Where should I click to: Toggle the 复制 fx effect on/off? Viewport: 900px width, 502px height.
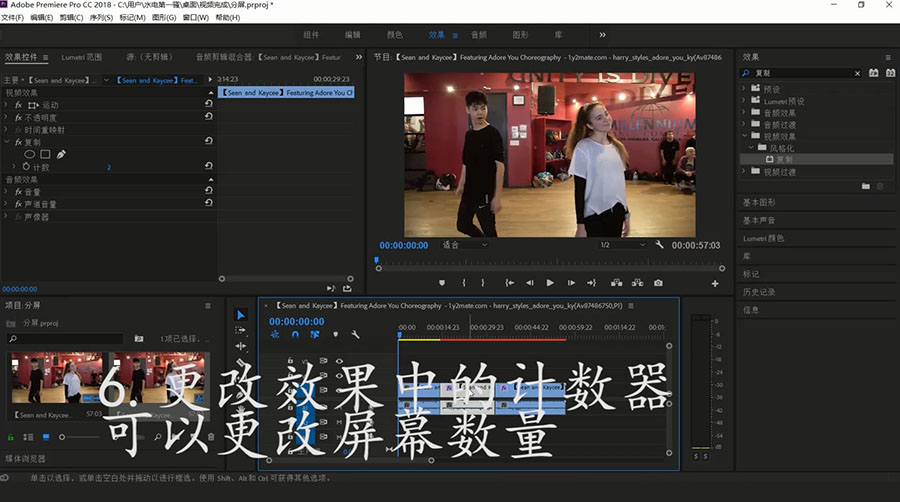[18, 142]
